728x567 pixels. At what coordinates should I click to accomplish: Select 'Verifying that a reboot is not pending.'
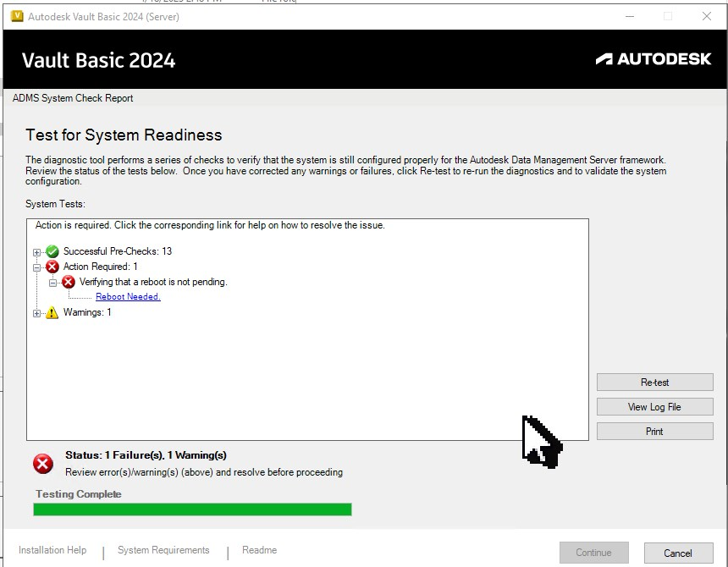pyautogui.click(x=153, y=282)
